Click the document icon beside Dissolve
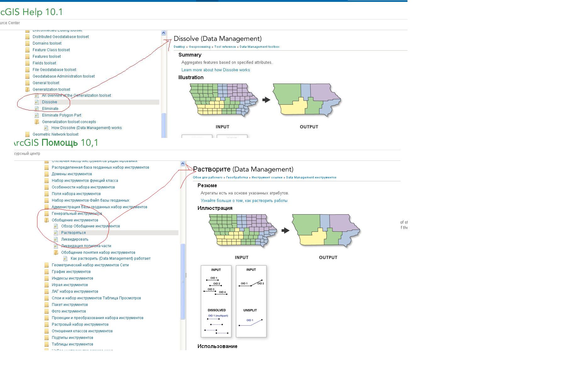The width and height of the screenshot is (574, 392). pos(37,102)
